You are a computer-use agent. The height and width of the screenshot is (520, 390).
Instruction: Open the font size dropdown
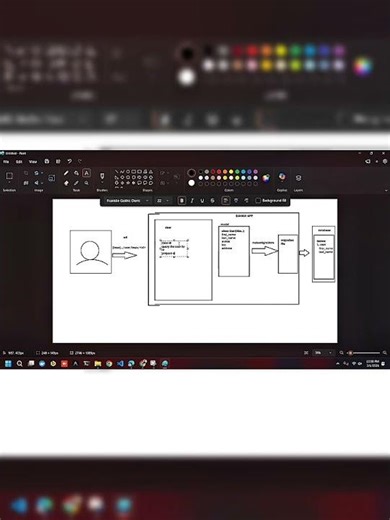click(163, 201)
